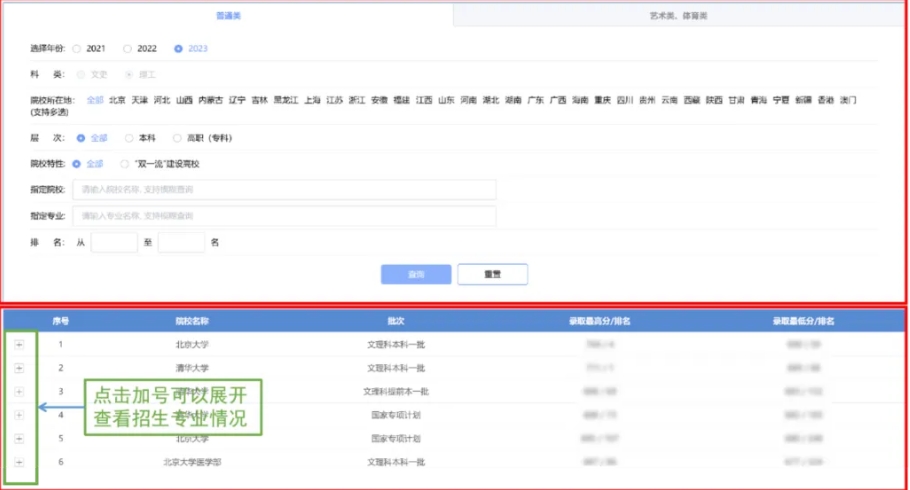
Task: Filter by 云南 province
Action: 670,100
